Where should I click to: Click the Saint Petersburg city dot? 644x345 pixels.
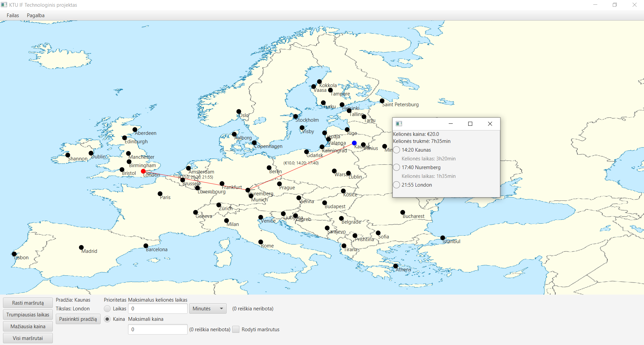(382, 101)
